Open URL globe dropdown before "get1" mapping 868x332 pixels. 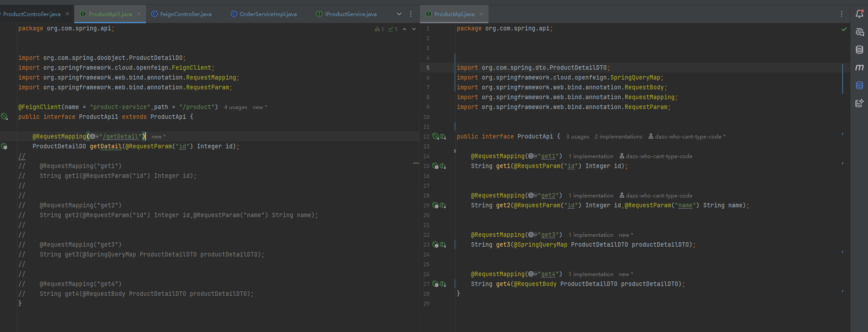(x=532, y=156)
